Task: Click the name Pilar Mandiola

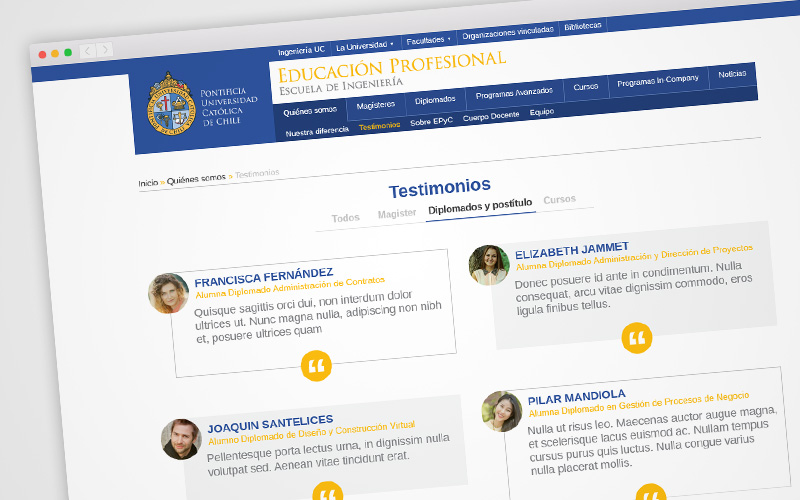Action: [x=577, y=396]
